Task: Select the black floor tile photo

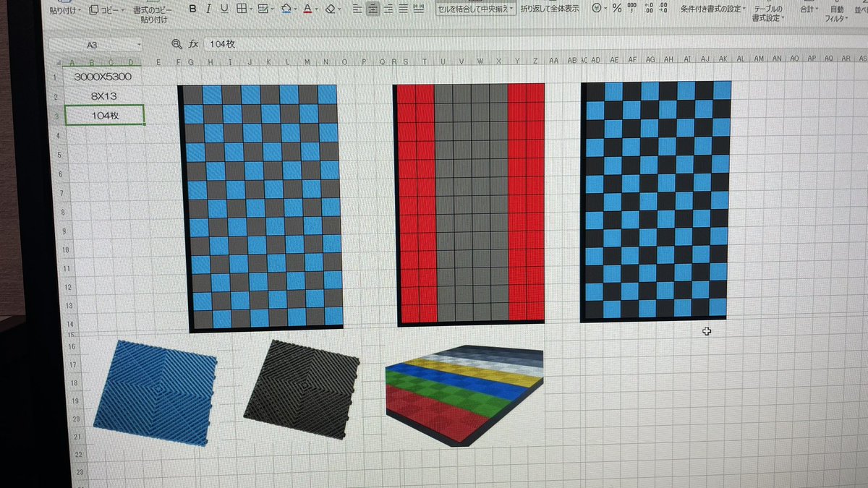Action: [302, 389]
